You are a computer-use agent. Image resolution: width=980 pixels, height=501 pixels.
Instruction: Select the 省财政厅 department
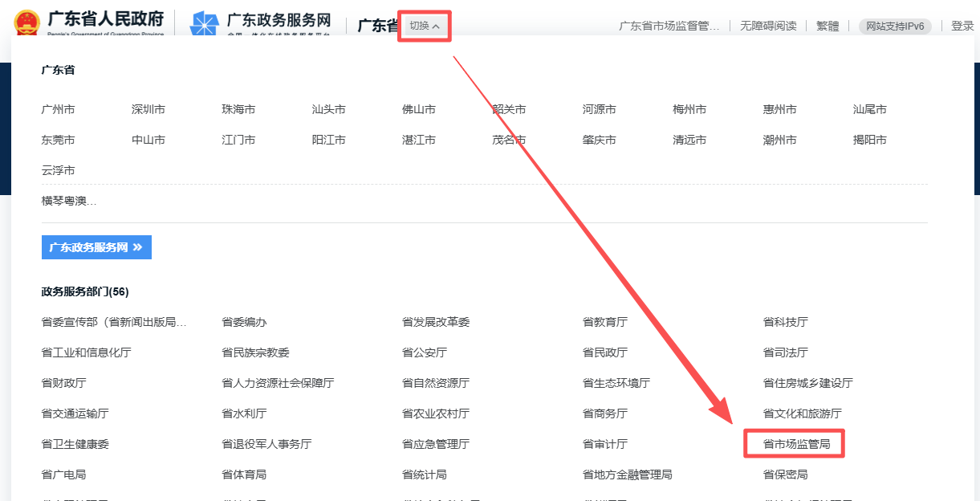pyautogui.click(x=62, y=383)
